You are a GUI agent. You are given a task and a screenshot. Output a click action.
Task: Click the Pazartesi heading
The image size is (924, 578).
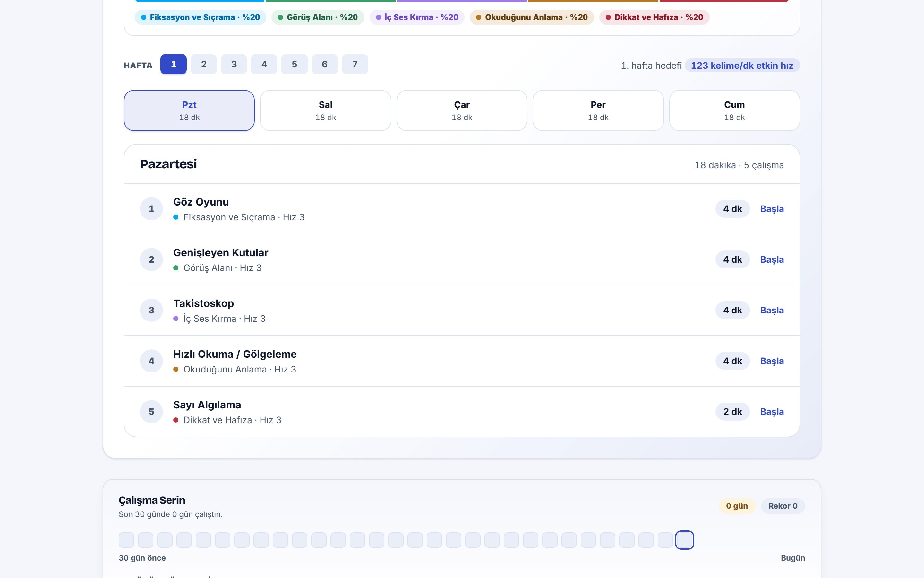pos(168,164)
